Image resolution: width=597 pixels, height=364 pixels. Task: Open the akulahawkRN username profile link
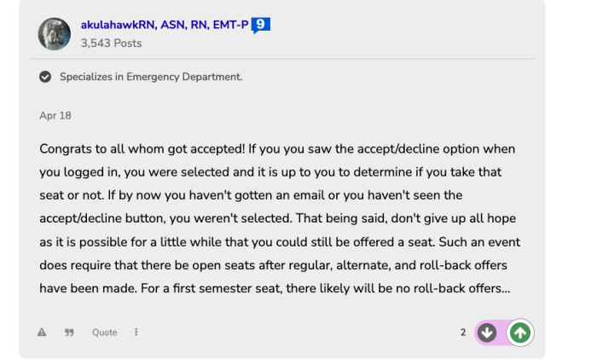point(165,26)
